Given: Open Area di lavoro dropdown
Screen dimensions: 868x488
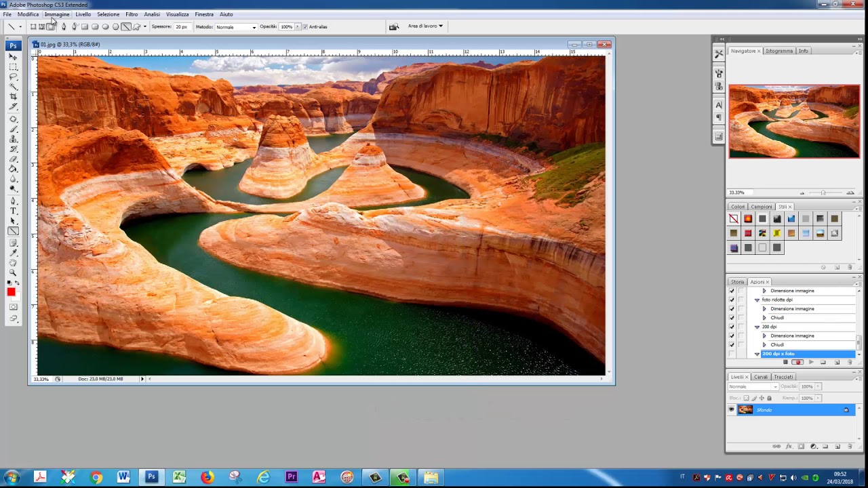Looking at the screenshot, I should coord(425,26).
